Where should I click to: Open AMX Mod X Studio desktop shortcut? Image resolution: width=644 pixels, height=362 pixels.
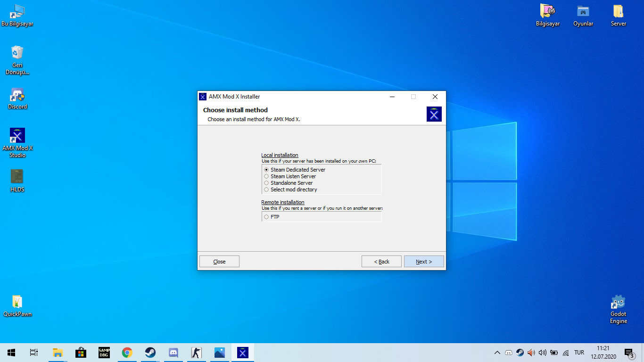click(x=17, y=142)
